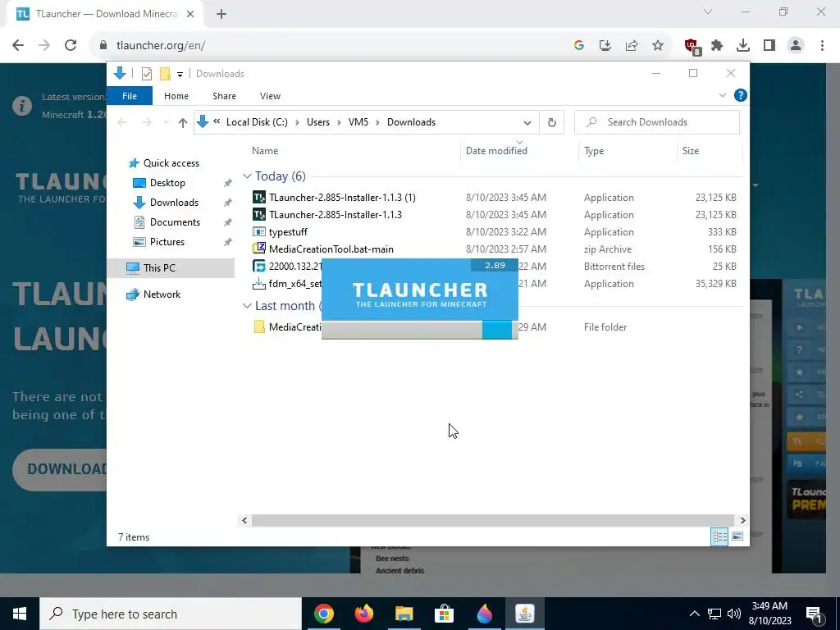Image resolution: width=840 pixels, height=630 pixels.
Task: Select Quick access in navigation pane
Action: coord(171,163)
